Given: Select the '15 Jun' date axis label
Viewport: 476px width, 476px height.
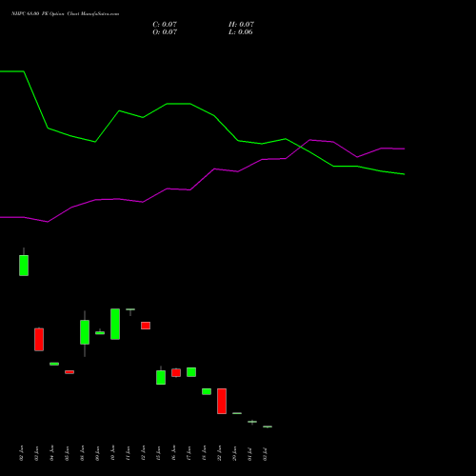Looking at the screenshot, I should [158, 453].
